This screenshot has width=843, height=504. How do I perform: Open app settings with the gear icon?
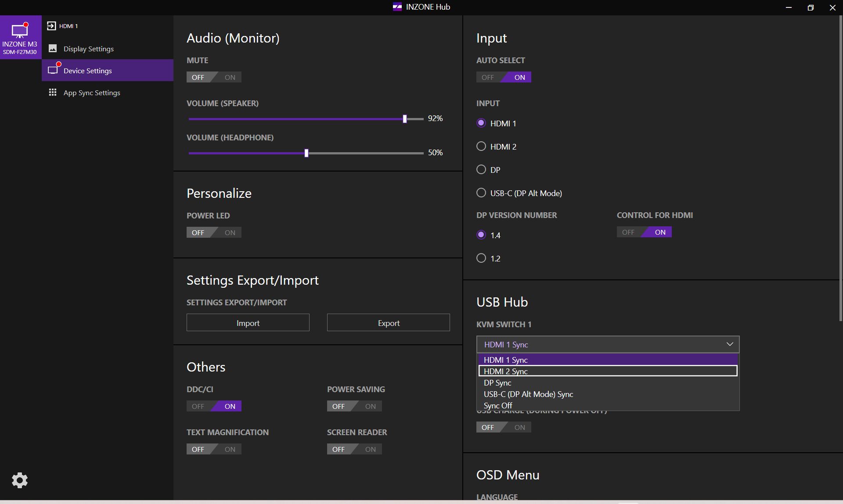pyautogui.click(x=20, y=480)
